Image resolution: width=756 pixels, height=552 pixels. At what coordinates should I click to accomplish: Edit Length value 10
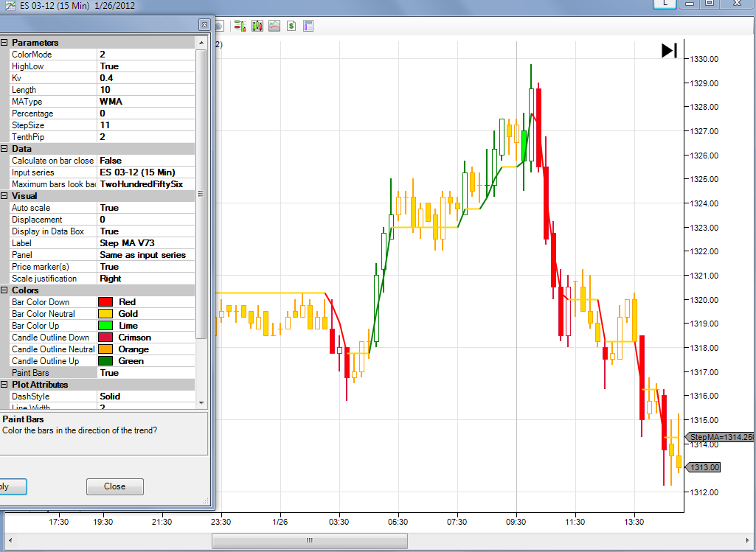pyautogui.click(x=146, y=90)
